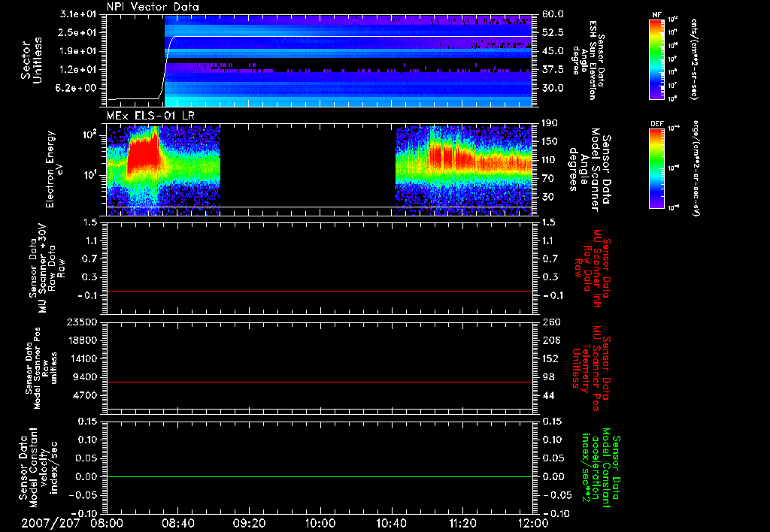Viewport: 770px width, 532px height.
Task: Click the 'Electron Energy eV' axis title
Action: click(x=54, y=169)
